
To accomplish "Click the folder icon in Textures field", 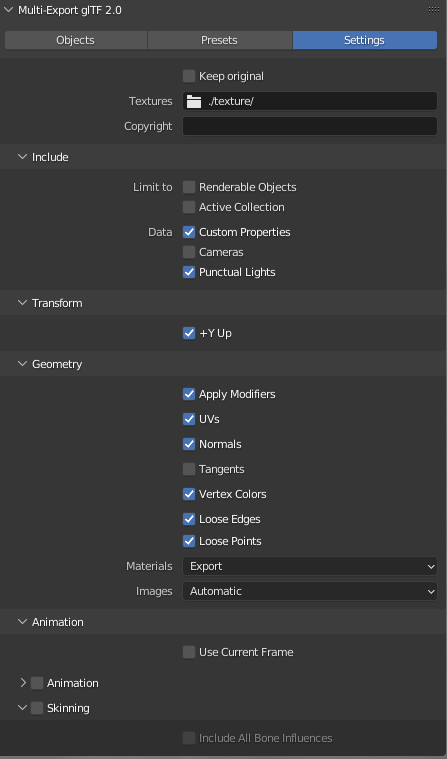I will [x=194, y=102].
